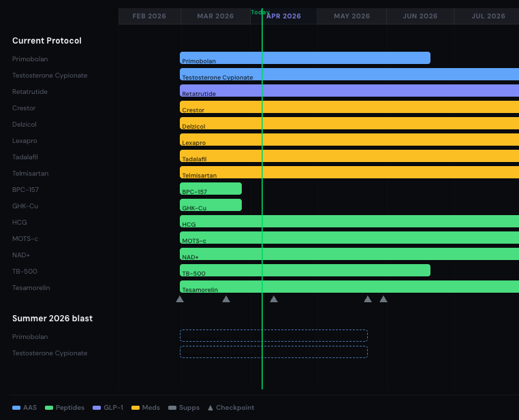Open the Telmisartan timeline bar
This screenshot has height=420, width=519.
point(349,172)
